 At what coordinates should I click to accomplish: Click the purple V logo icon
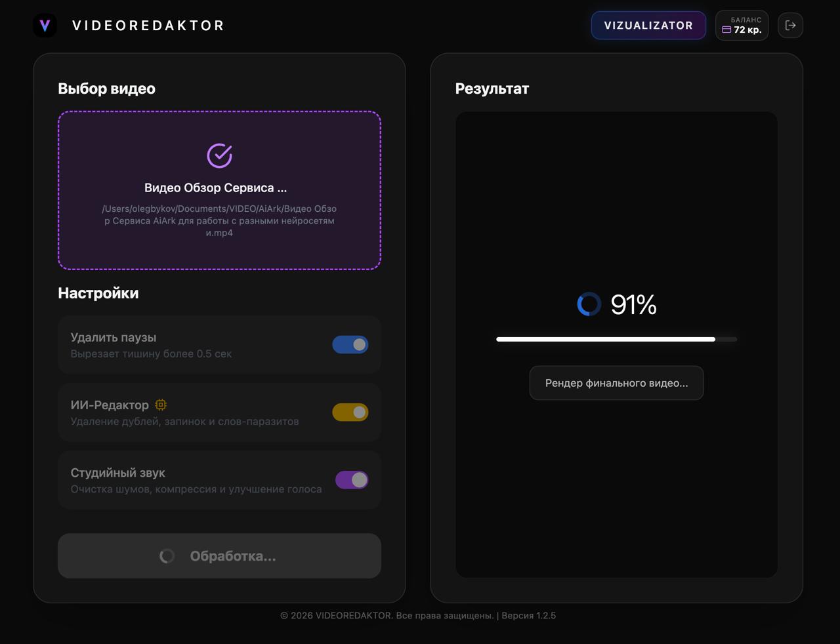(45, 26)
